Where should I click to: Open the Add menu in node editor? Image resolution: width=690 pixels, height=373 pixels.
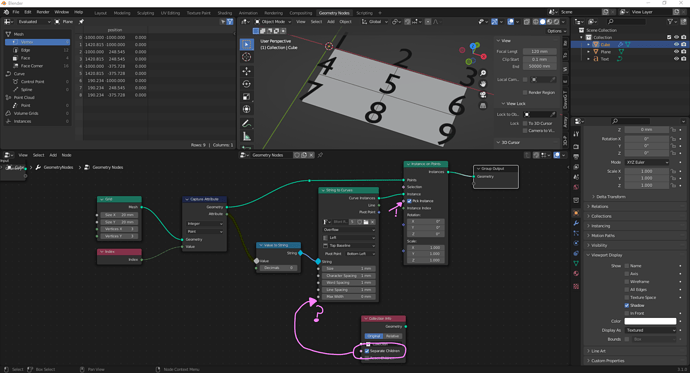point(53,155)
